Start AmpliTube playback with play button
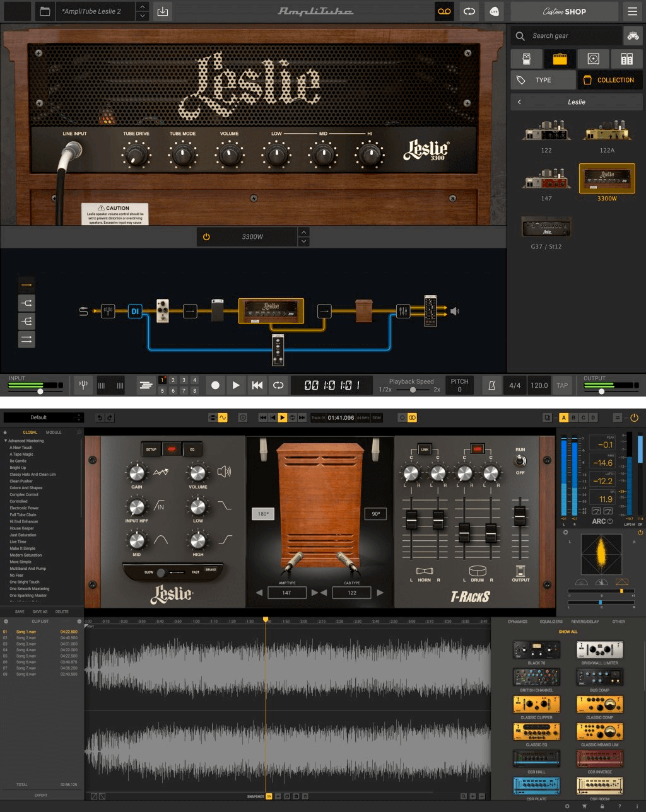The height and width of the screenshot is (812, 646). (x=236, y=385)
